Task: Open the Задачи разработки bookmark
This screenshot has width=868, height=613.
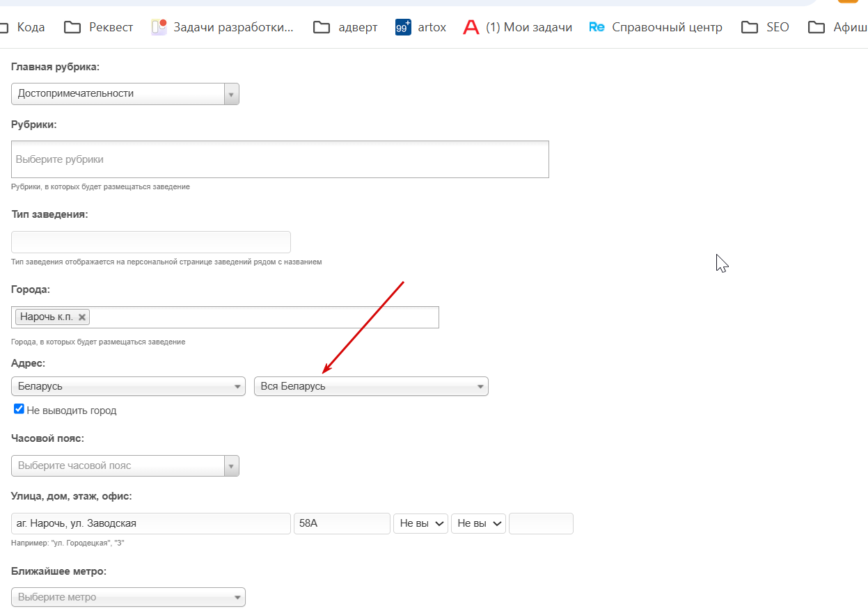Action: click(x=223, y=27)
